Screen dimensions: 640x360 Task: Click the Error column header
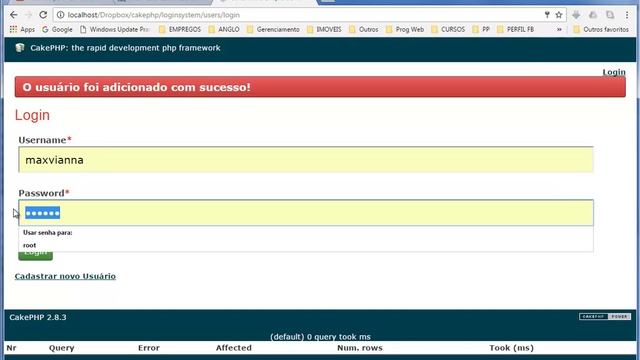pyautogui.click(x=149, y=348)
